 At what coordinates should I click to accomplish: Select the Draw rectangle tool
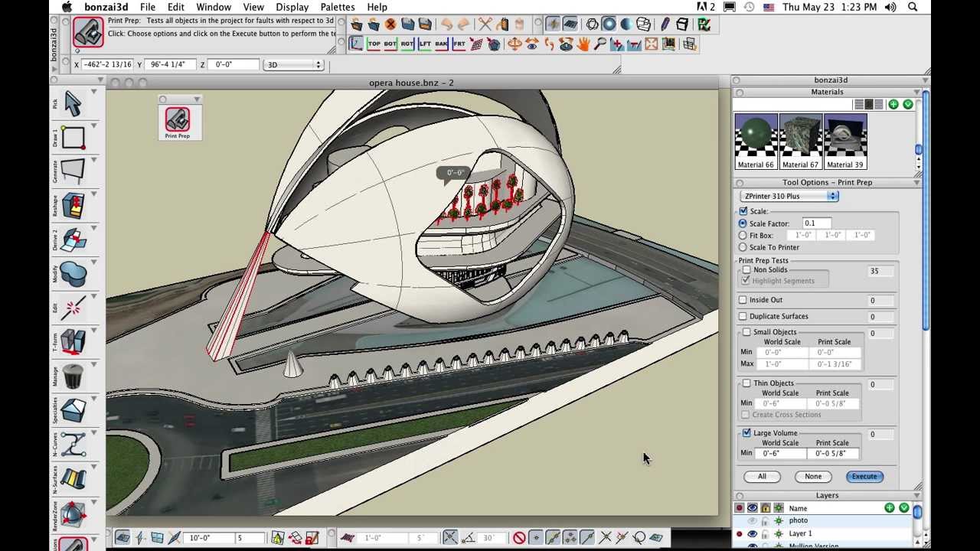click(x=73, y=138)
